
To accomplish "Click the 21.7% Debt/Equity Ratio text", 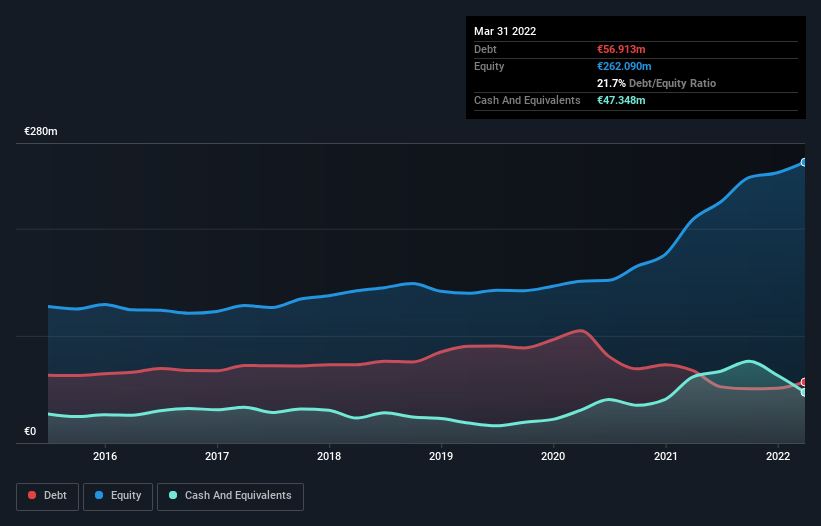I will click(656, 83).
